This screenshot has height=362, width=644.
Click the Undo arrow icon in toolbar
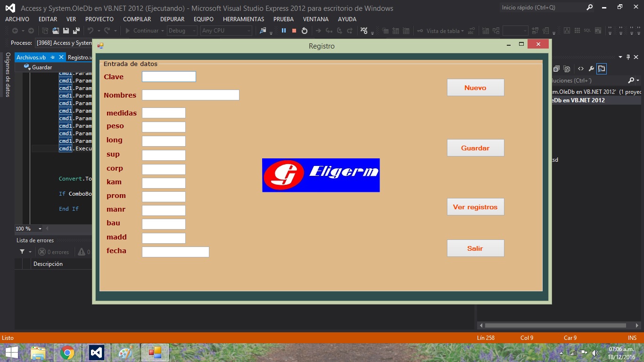[x=91, y=31]
